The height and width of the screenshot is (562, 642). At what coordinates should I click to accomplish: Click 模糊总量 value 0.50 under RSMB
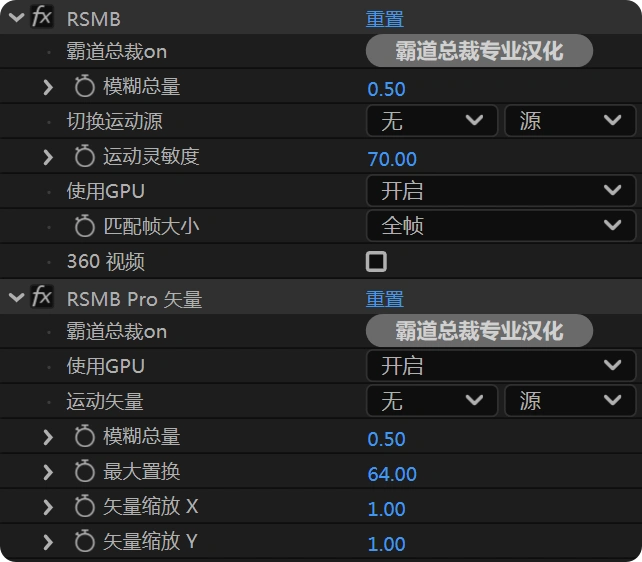pos(387,89)
